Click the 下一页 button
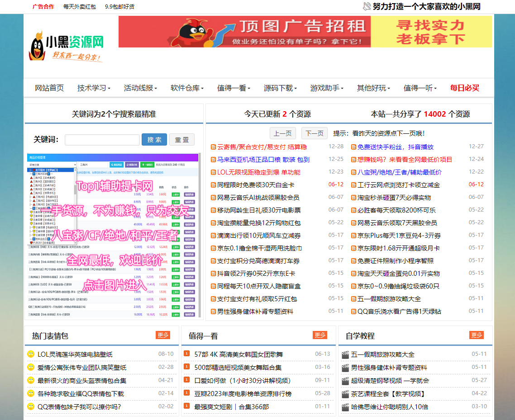The image size is (515, 420). (x=315, y=133)
